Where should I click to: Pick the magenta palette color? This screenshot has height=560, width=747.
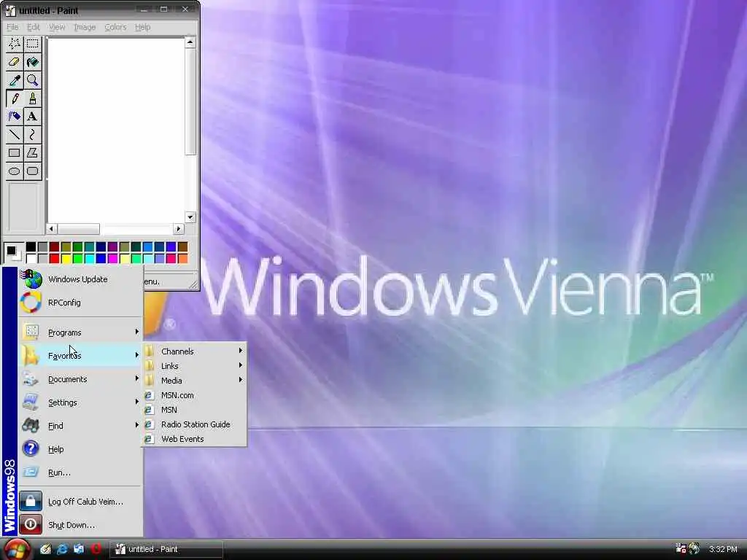(x=112, y=259)
